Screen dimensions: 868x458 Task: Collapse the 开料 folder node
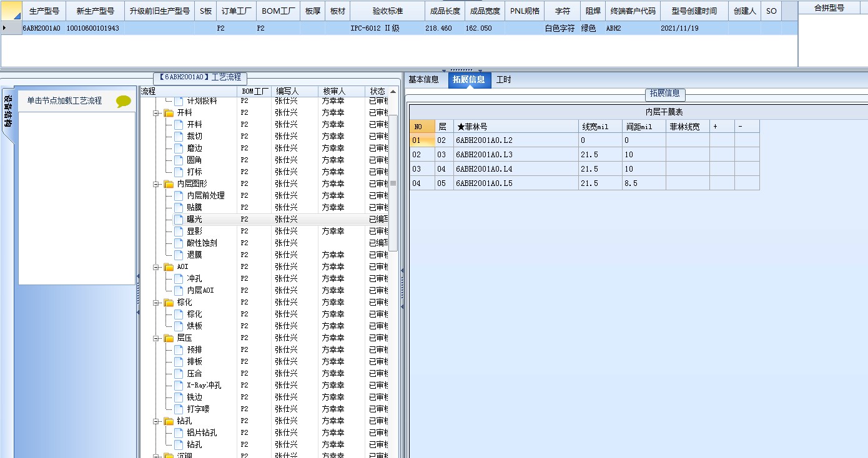coord(156,113)
